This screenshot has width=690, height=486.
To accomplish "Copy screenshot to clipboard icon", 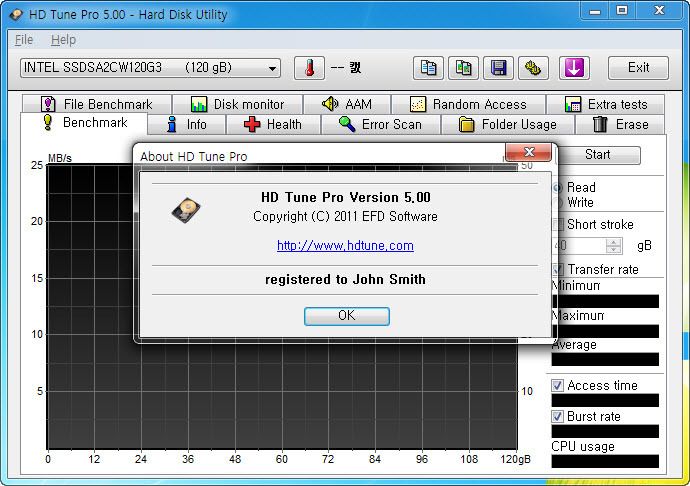I will (463, 68).
